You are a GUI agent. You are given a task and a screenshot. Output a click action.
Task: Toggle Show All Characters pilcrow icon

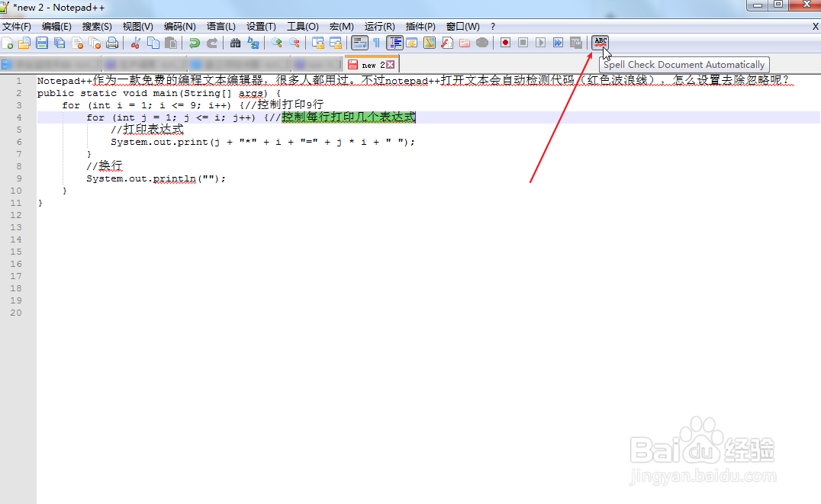(376, 43)
